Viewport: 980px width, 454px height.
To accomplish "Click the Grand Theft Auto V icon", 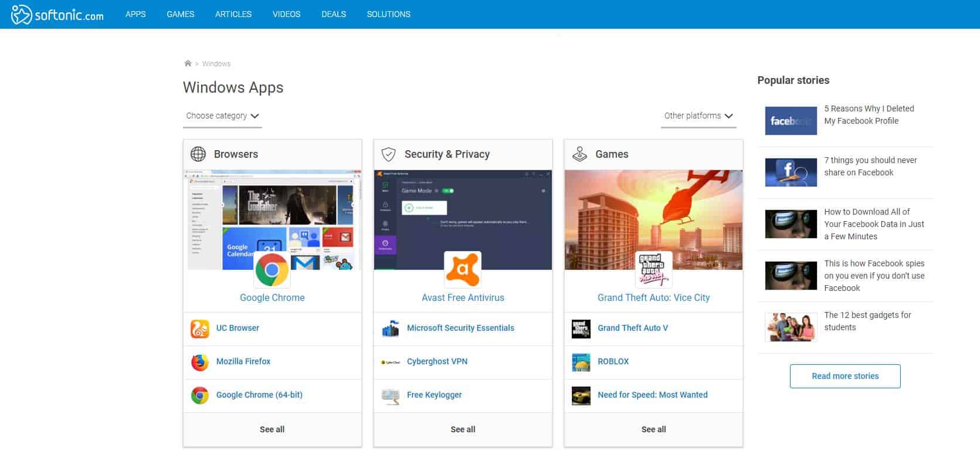I will click(x=581, y=328).
